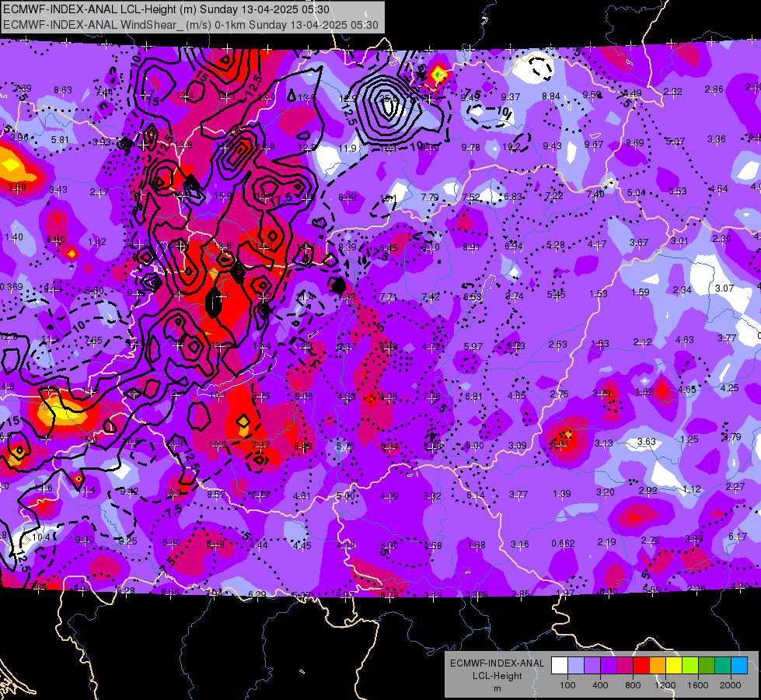Select the grid value '5.28'
Image resolution: width=761 pixels, height=700 pixels.
pos(556,245)
